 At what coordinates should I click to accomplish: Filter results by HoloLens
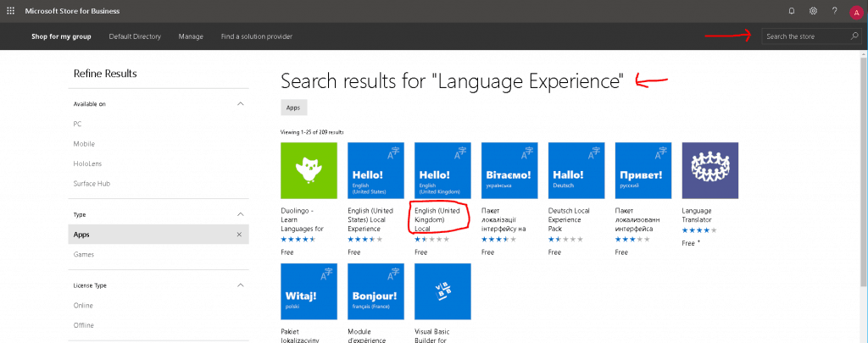tap(87, 163)
